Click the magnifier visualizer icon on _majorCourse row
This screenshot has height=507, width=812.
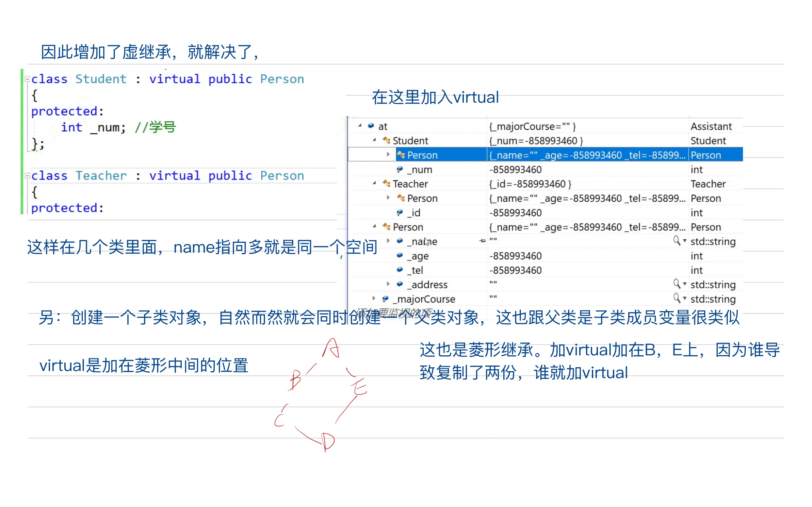tap(677, 298)
